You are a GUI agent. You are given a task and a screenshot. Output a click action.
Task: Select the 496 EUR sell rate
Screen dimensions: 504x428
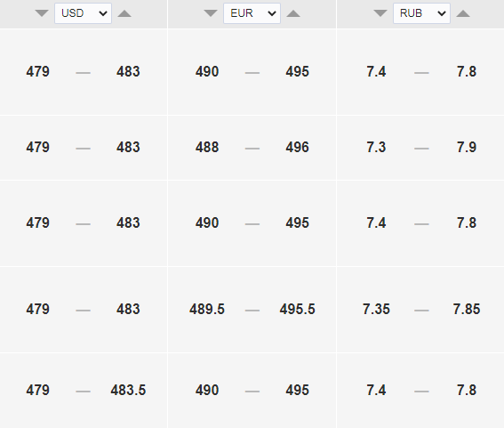[297, 148]
